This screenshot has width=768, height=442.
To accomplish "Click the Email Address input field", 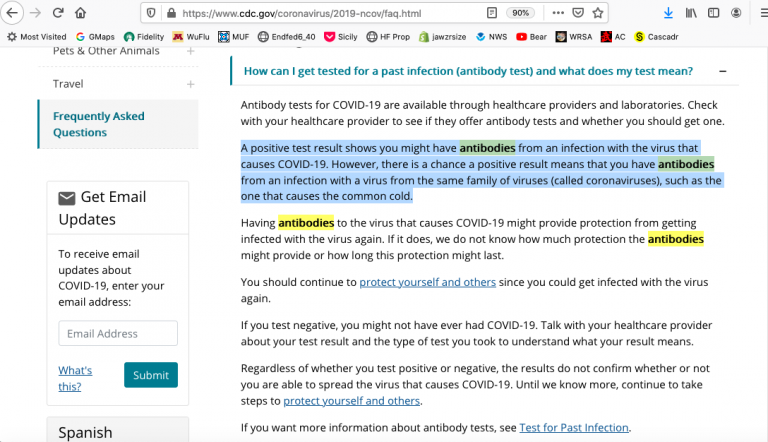I will click(117, 334).
